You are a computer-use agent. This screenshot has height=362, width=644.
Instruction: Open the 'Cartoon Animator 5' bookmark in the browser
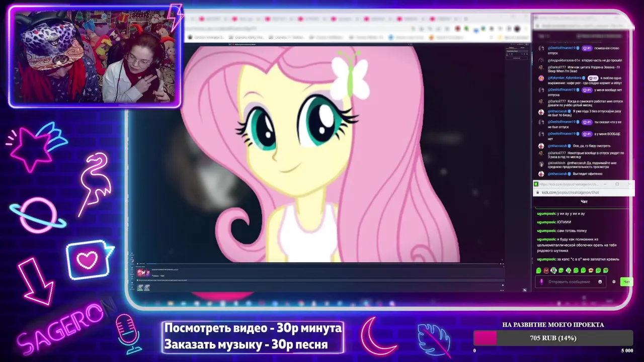coord(206,37)
